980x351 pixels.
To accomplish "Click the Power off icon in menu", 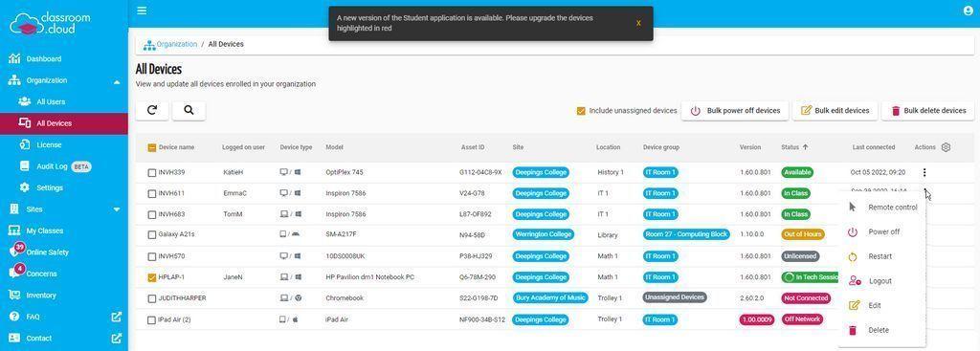I will pos(853,231).
